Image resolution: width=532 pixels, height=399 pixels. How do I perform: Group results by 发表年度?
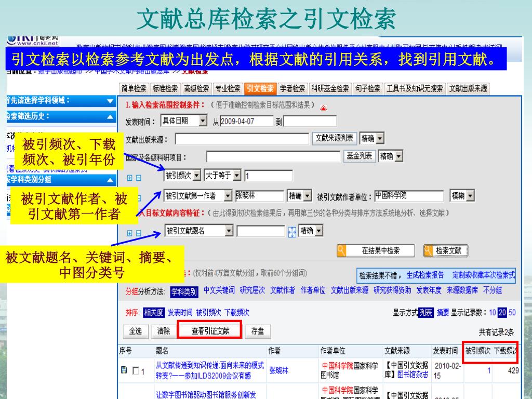[429, 290]
